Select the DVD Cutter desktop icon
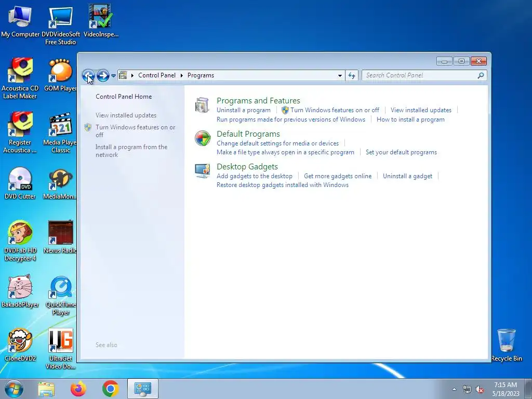532x399 pixels. (x=20, y=183)
